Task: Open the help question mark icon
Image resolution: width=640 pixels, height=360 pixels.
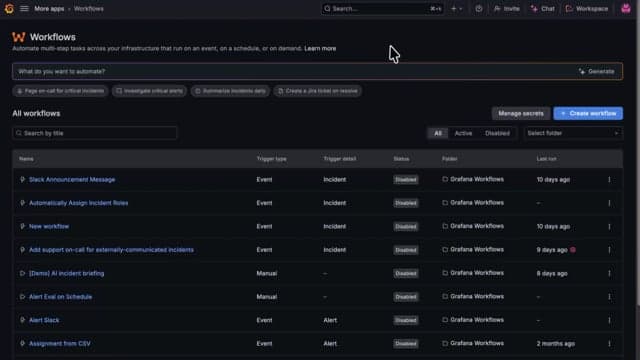Action: pyautogui.click(x=478, y=9)
